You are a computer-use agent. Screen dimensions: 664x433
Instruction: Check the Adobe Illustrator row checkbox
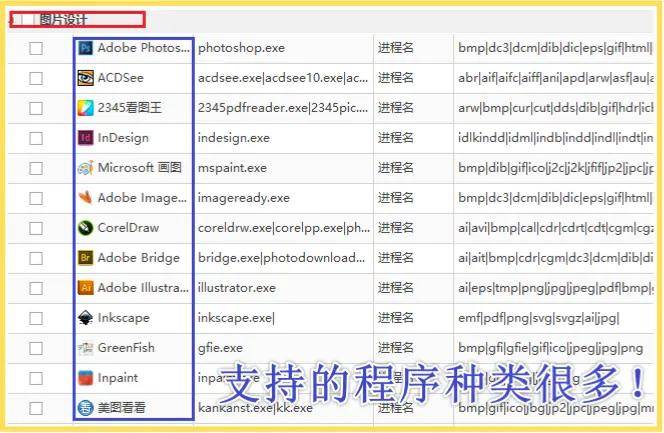coord(36,289)
